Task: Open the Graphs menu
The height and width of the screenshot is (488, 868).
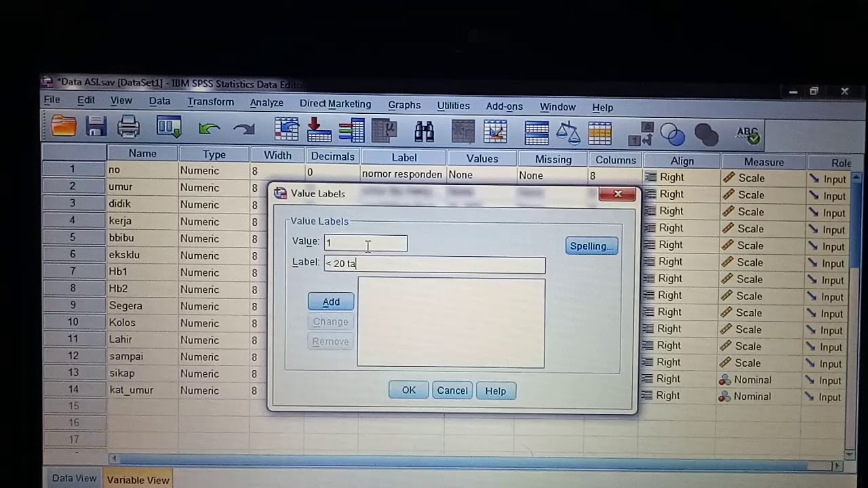Action: [x=404, y=105]
